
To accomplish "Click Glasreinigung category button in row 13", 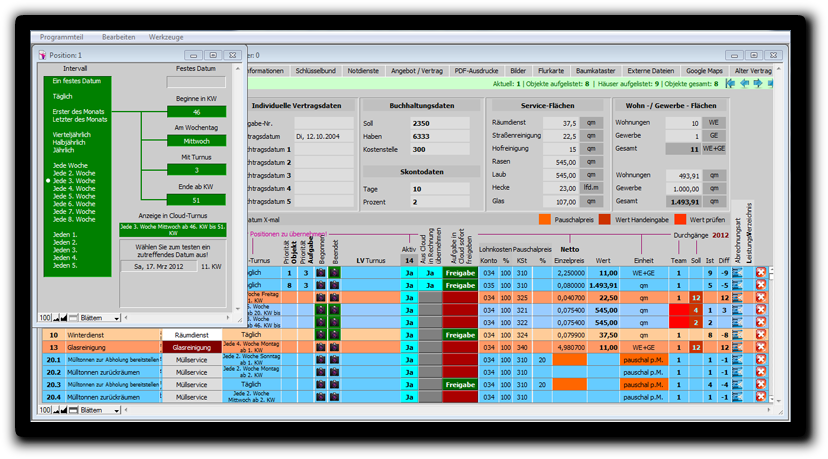I will point(191,347).
